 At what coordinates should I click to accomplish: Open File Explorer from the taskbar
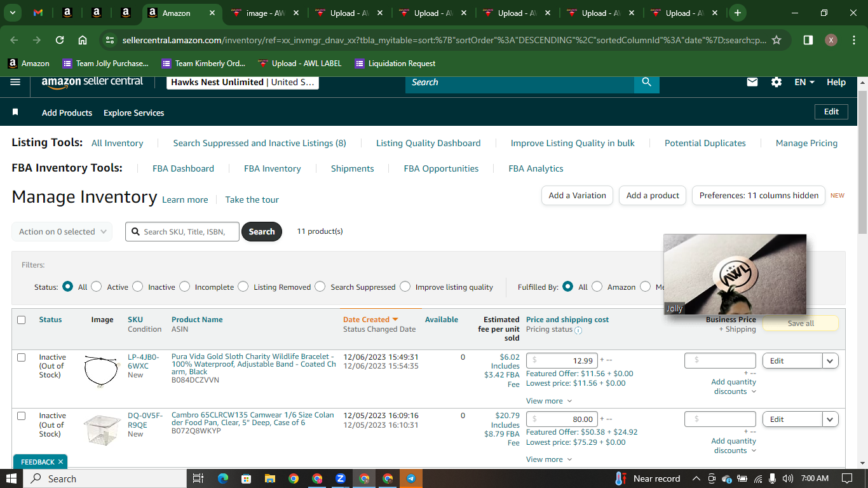[x=269, y=478]
